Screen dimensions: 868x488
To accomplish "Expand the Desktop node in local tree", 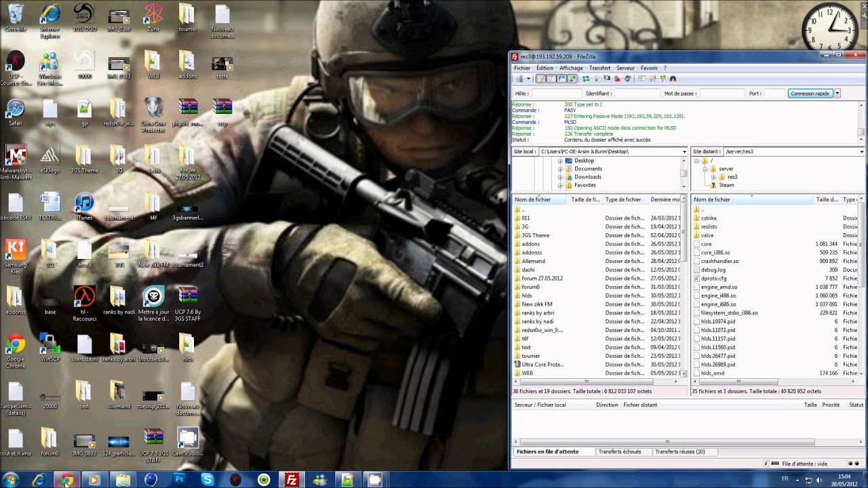I will pyautogui.click(x=561, y=161).
